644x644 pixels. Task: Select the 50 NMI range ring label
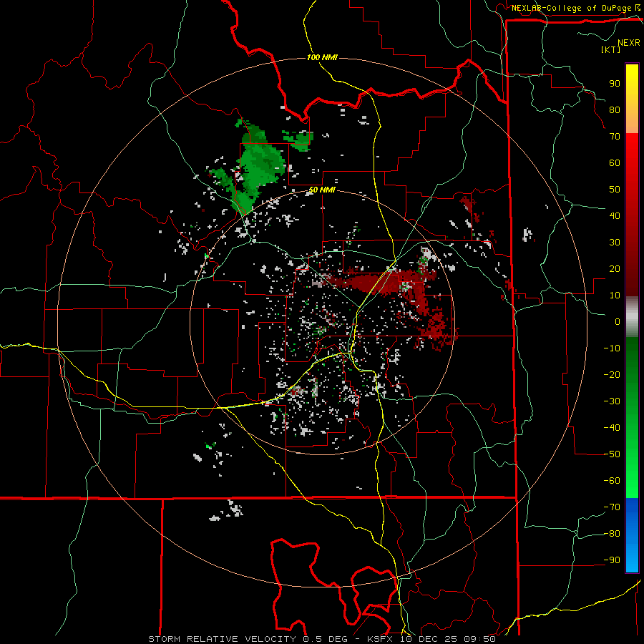pyautogui.click(x=322, y=190)
